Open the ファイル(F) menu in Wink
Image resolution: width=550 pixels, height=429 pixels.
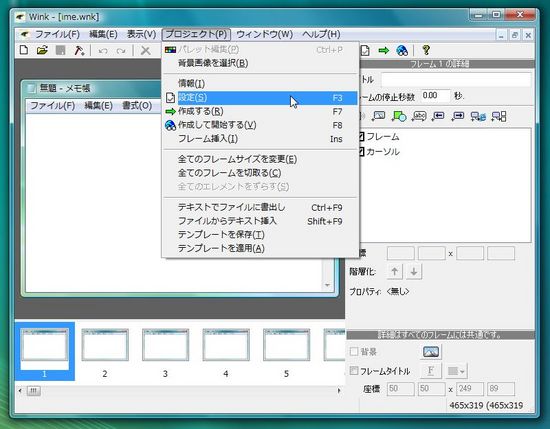point(57,34)
